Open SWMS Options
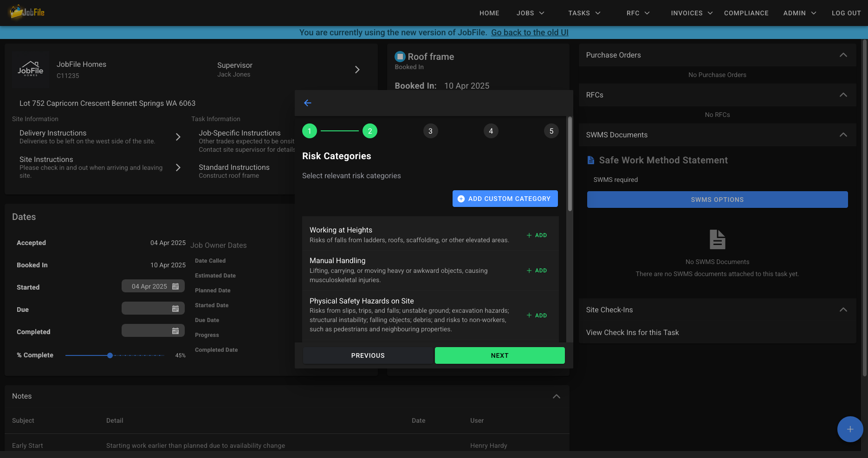 (717, 200)
